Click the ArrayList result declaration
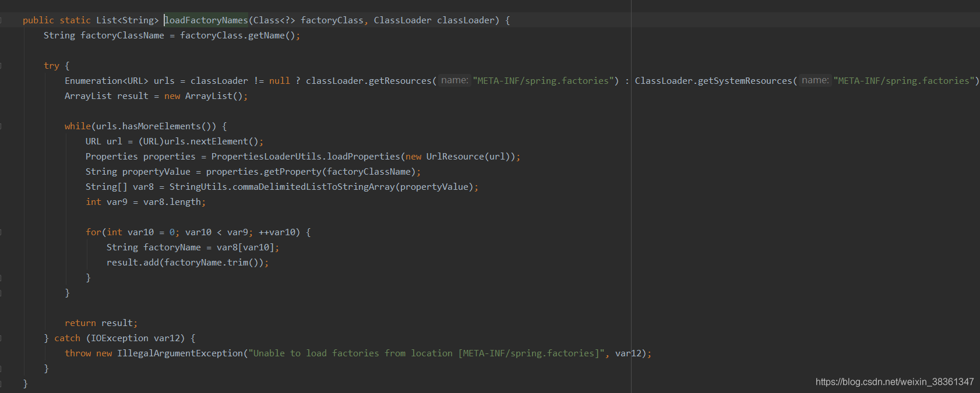 click(107, 96)
